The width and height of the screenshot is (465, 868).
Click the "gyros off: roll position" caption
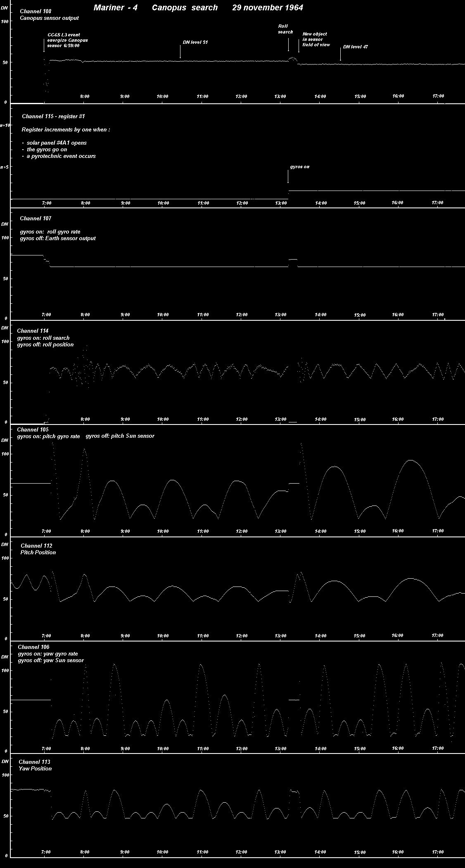[45, 344]
